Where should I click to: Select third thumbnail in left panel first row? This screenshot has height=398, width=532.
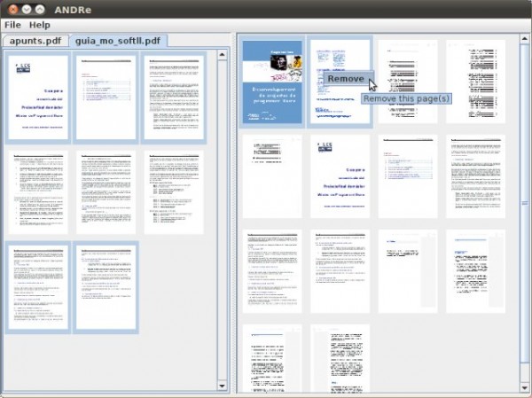point(174,98)
